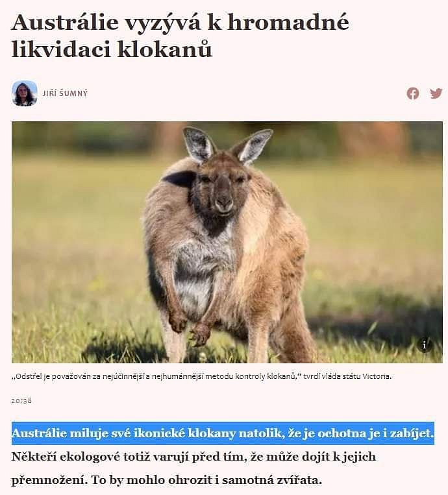Share the article on Twitter
448x495 pixels.
436,93
